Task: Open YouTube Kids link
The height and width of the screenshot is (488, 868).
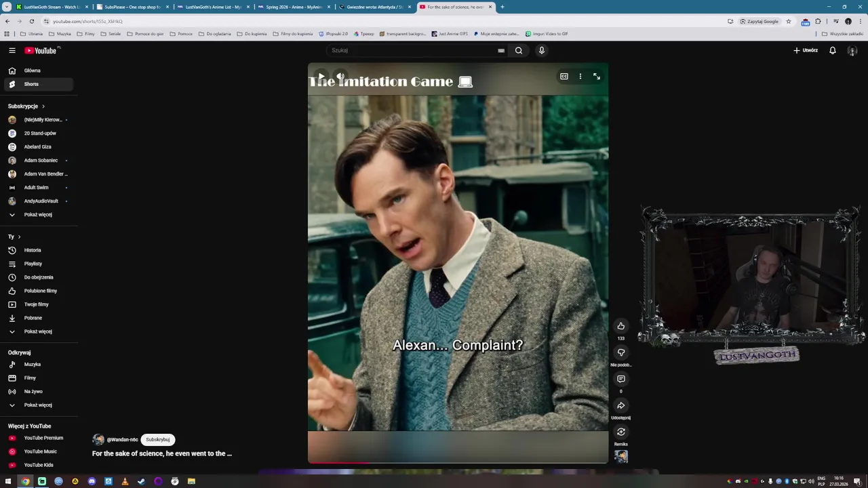Action: (x=39, y=465)
